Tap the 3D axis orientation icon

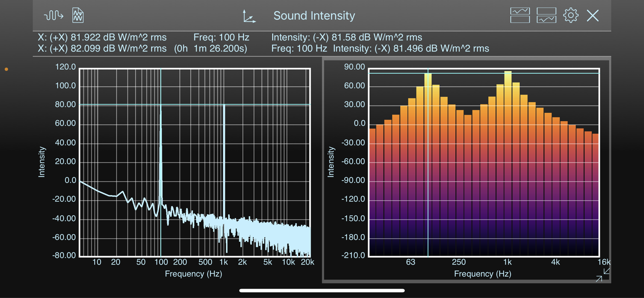[249, 16]
